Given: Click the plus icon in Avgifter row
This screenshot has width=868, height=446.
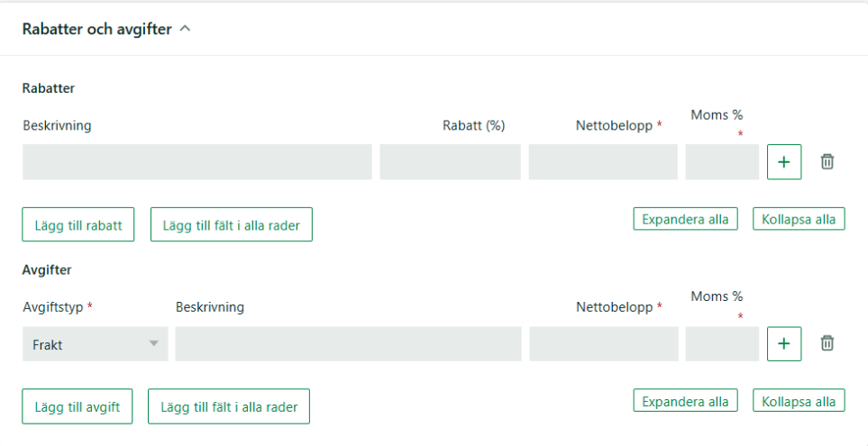Looking at the screenshot, I should tap(783, 344).
